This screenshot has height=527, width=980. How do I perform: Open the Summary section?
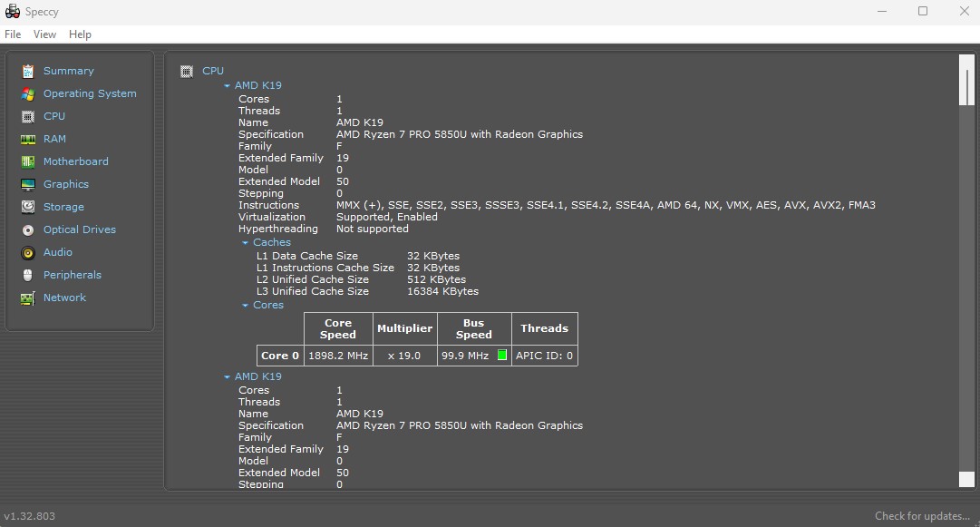(69, 72)
